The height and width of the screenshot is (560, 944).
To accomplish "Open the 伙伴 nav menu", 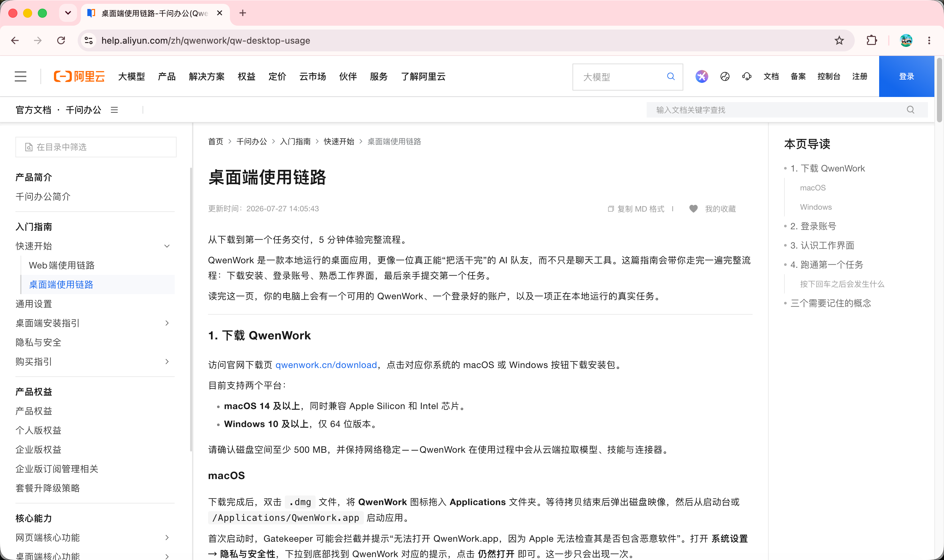I will tap(348, 77).
